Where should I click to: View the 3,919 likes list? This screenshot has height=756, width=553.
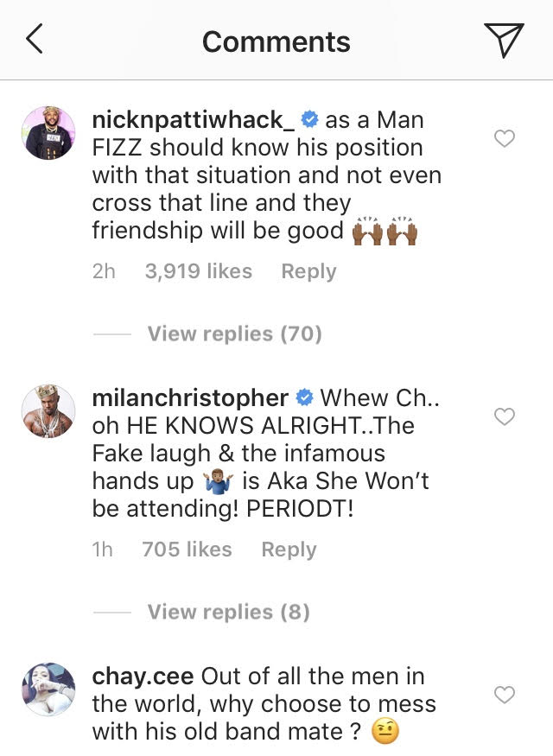[199, 271]
